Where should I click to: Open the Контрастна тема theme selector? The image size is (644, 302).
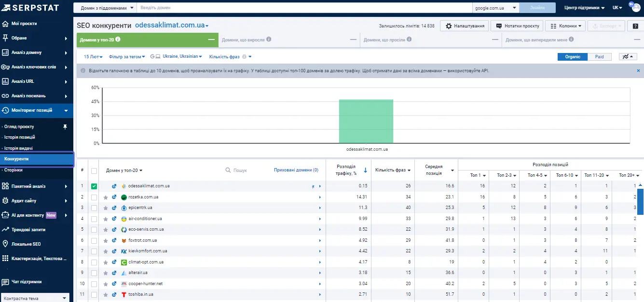(x=35, y=298)
